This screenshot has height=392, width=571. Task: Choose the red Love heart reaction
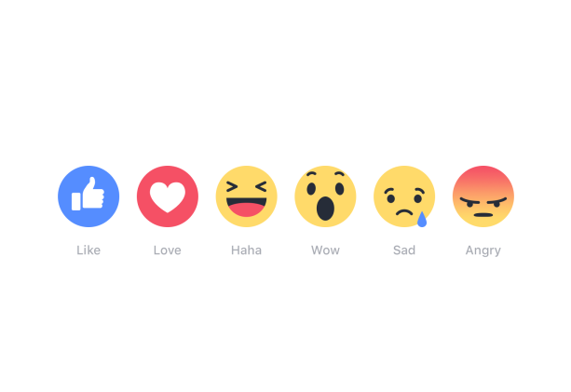click(168, 196)
